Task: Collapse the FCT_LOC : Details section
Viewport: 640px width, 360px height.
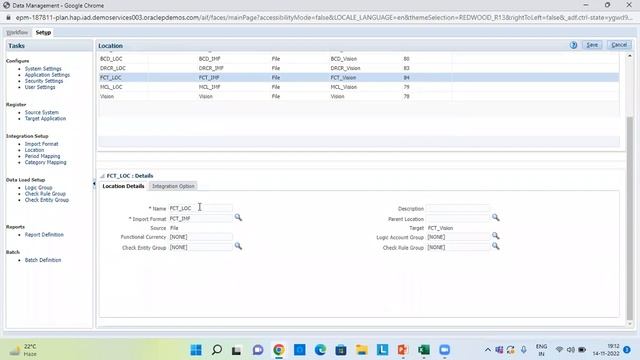Action: coord(102,176)
